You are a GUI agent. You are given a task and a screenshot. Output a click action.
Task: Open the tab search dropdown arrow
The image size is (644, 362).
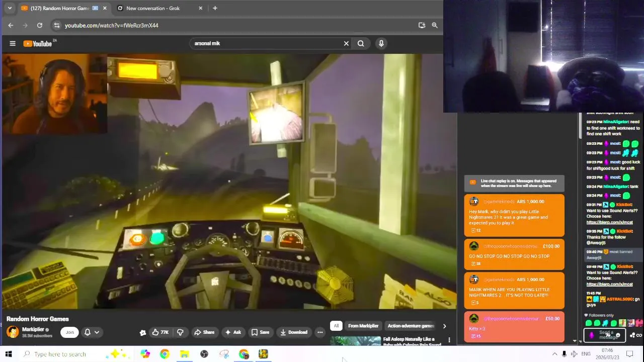point(10,8)
